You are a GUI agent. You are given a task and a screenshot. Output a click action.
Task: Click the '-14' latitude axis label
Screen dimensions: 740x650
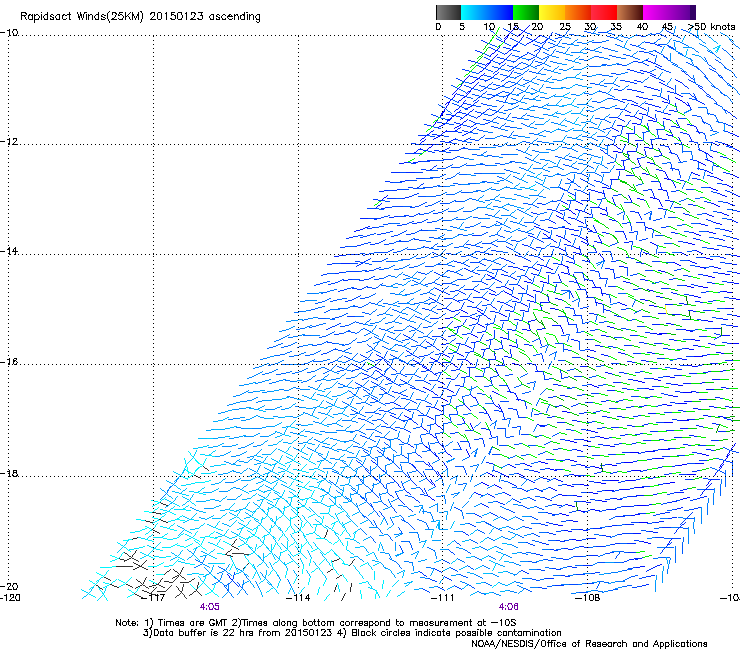click(x=9, y=251)
